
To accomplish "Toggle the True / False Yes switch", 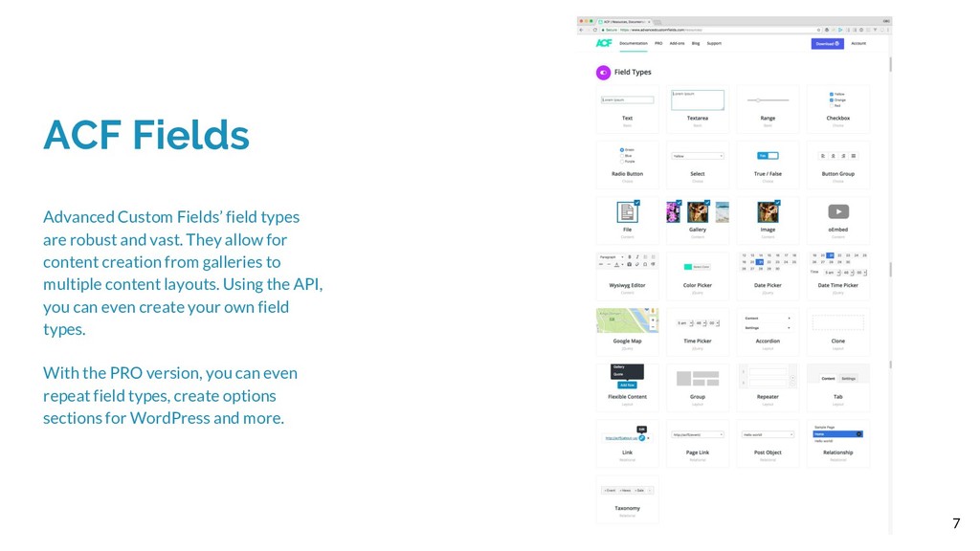I will [768, 156].
